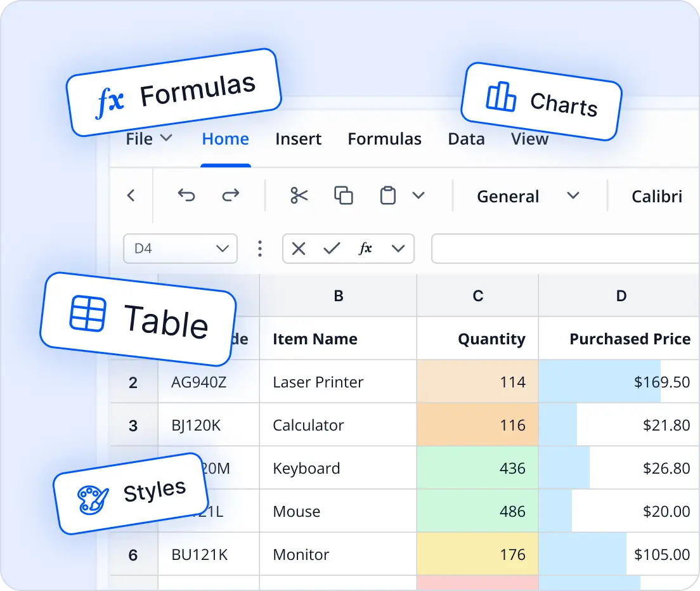The height and width of the screenshot is (591, 700).
Task: Click the Copy icon
Action: pos(344,196)
